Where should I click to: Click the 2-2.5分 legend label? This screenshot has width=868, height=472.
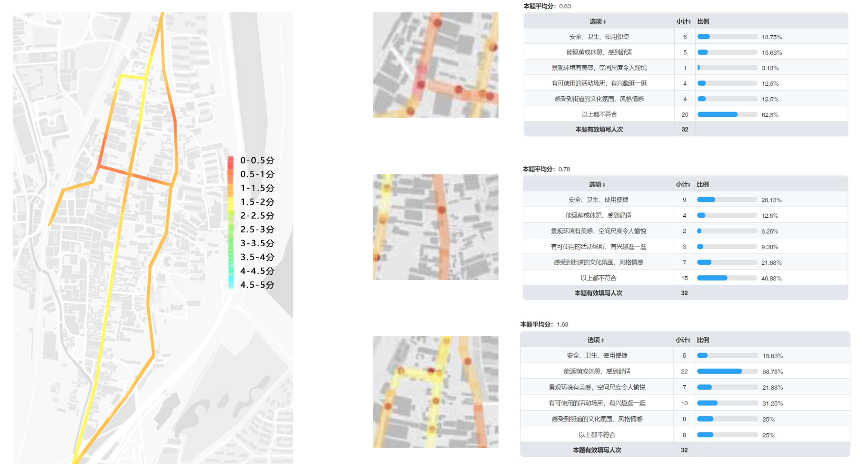(257, 216)
